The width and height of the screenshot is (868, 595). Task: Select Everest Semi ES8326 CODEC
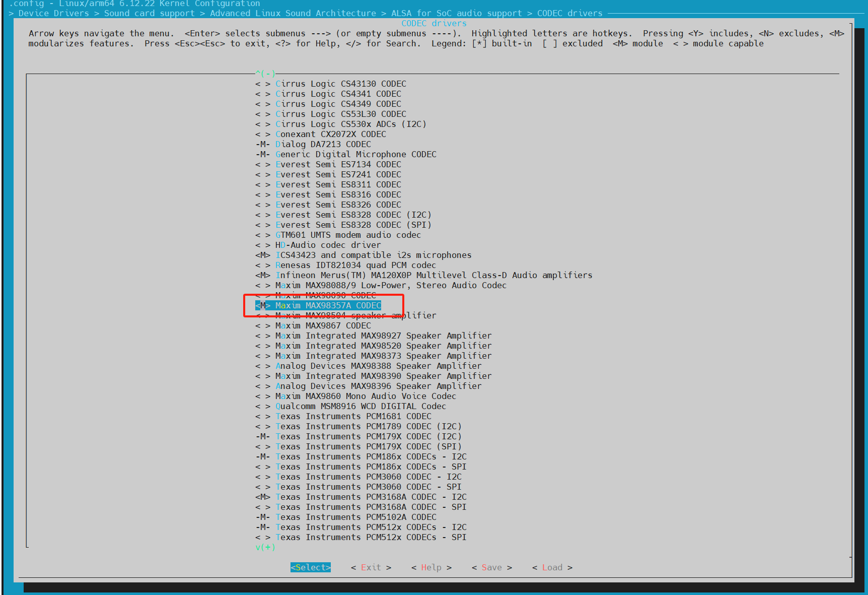coord(328,205)
